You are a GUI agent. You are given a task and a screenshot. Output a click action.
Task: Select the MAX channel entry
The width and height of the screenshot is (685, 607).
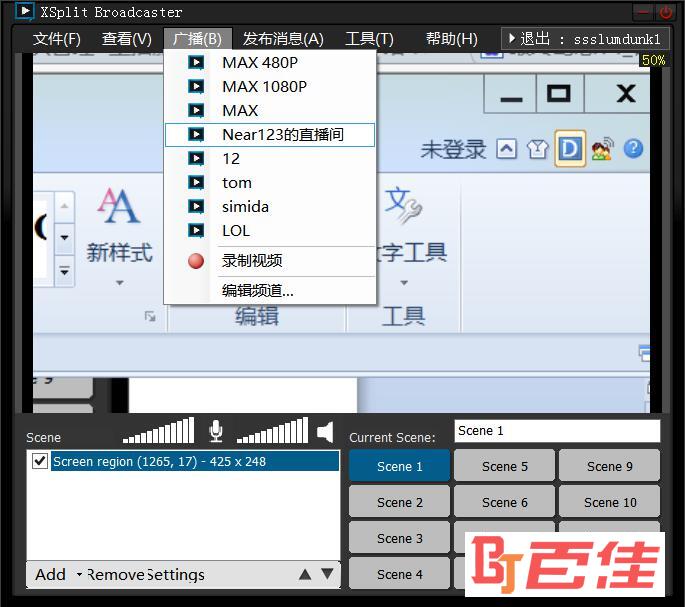tap(270, 111)
